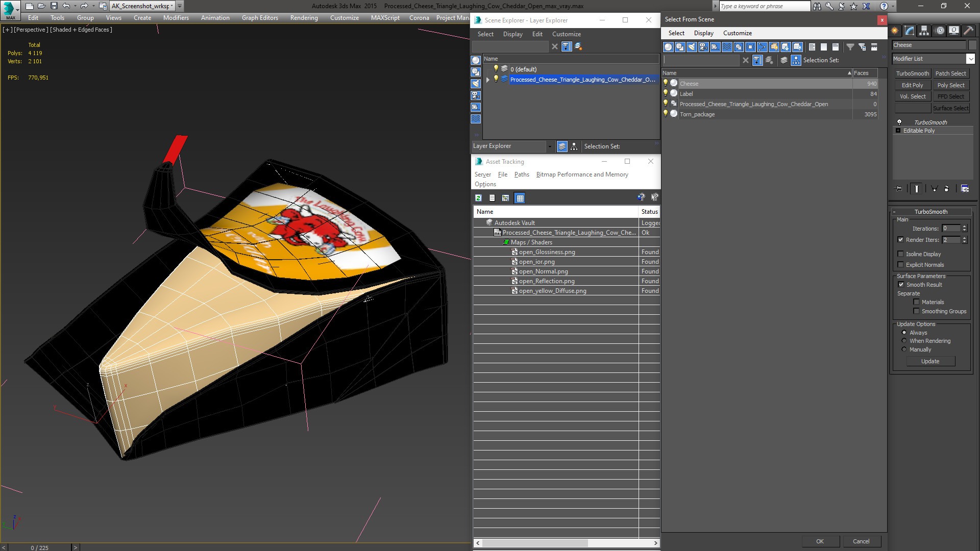Collapse TurboSmooth rollout header

[x=931, y=212]
